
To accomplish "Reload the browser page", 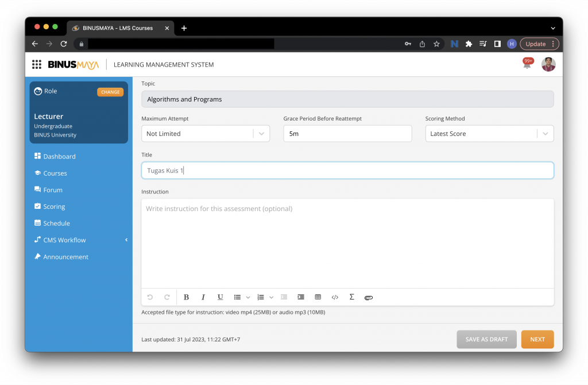I will click(64, 44).
